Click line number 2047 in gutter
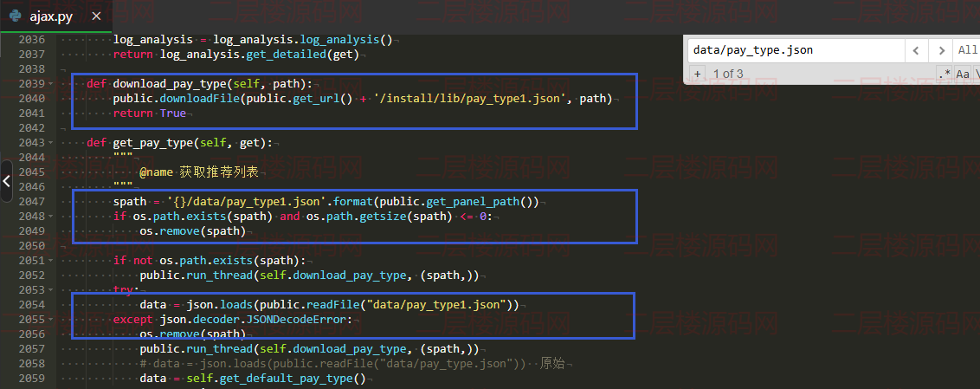This screenshot has height=389, width=980. 32,201
